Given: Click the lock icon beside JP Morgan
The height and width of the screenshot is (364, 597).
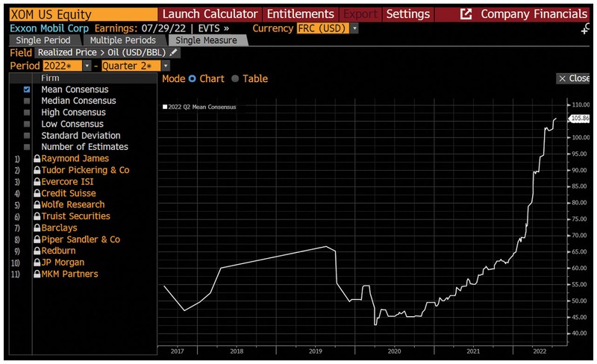Looking at the screenshot, I should point(37,263).
